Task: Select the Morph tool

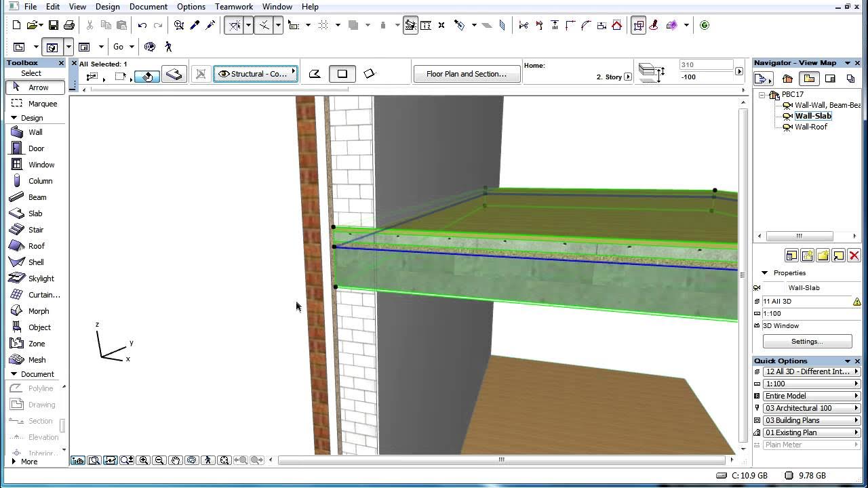Action: 36,311
